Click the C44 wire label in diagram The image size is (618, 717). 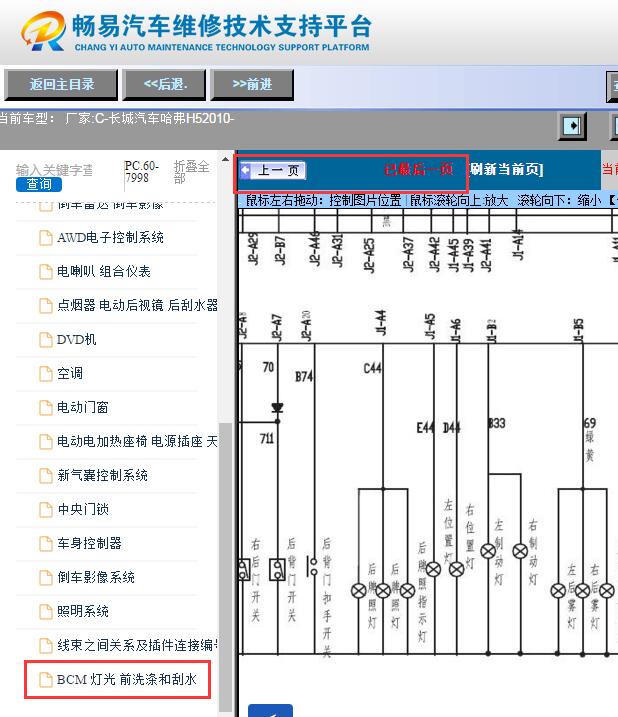372,368
